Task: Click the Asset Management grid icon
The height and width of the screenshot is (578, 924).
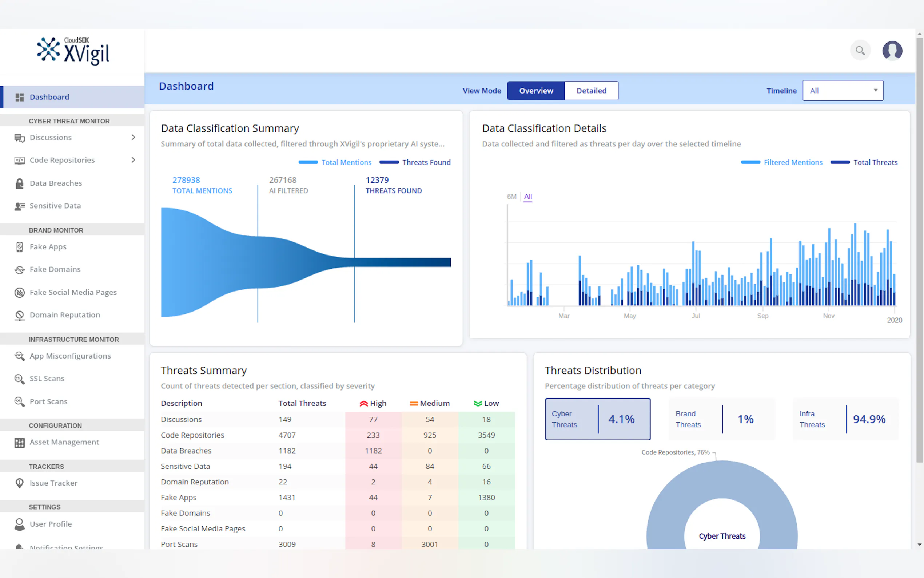Action: coord(19,443)
